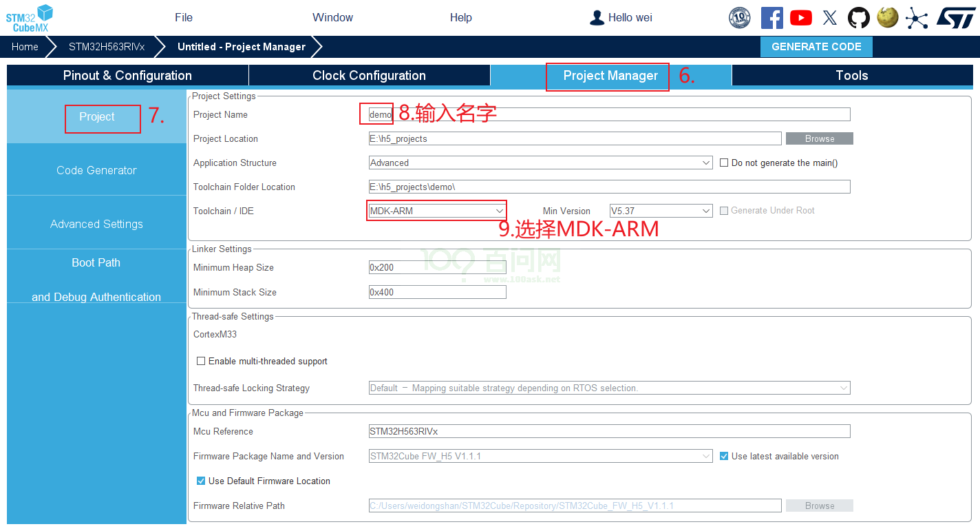Click the Minimum Heap Size field
This screenshot has height=531, width=980.
point(438,267)
